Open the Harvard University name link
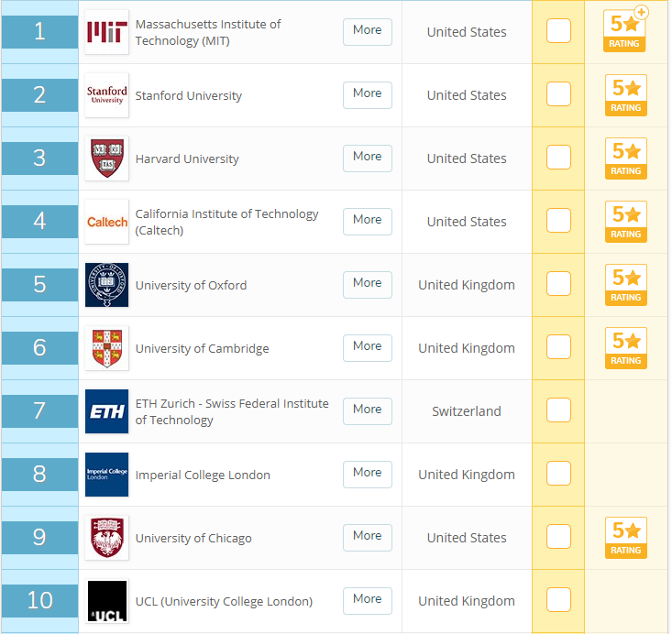 coord(186,158)
